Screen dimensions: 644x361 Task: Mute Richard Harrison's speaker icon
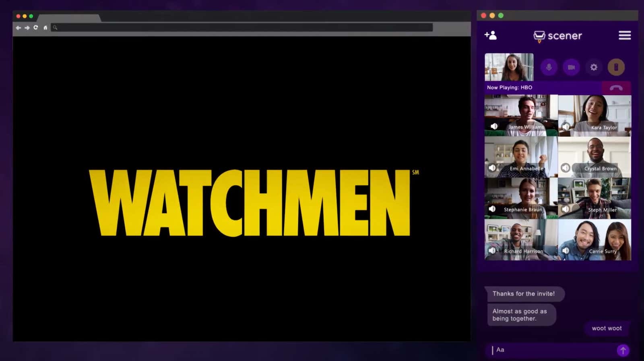[x=492, y=250]
